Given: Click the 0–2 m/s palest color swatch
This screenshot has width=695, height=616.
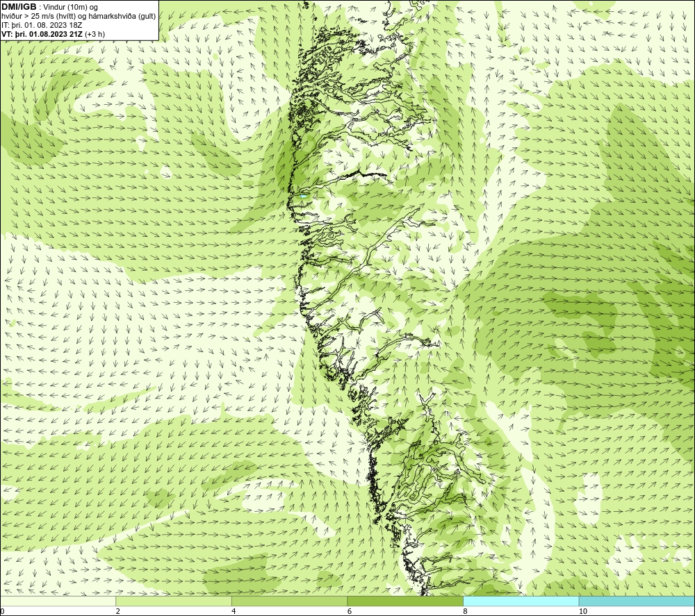Looking at the screenshot, I should [x=58, y=601].
